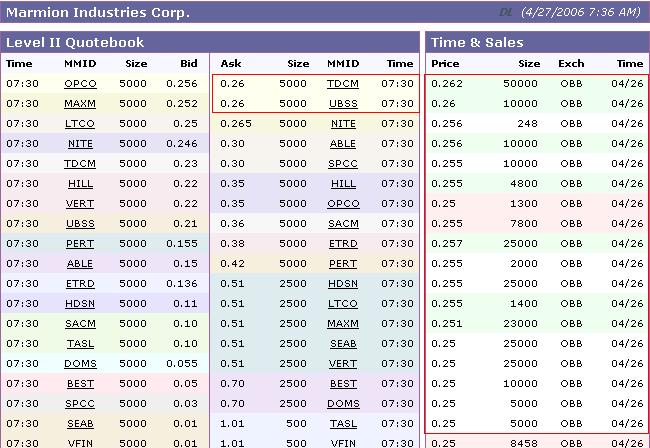Viewport: 650px width, 448px height.
Task: Click the 7800 trade size
Action: 524,224
